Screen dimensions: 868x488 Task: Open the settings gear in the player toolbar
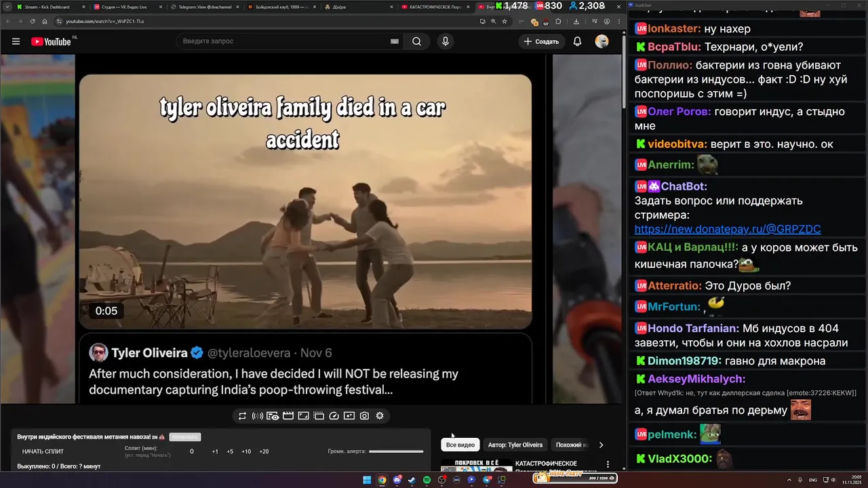(380, 416)
